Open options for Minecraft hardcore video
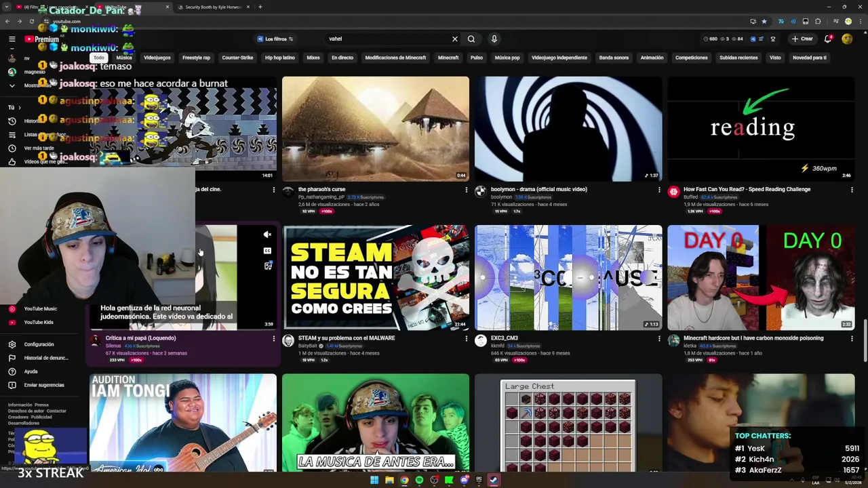The image size is (868, 488). [852, 338]
